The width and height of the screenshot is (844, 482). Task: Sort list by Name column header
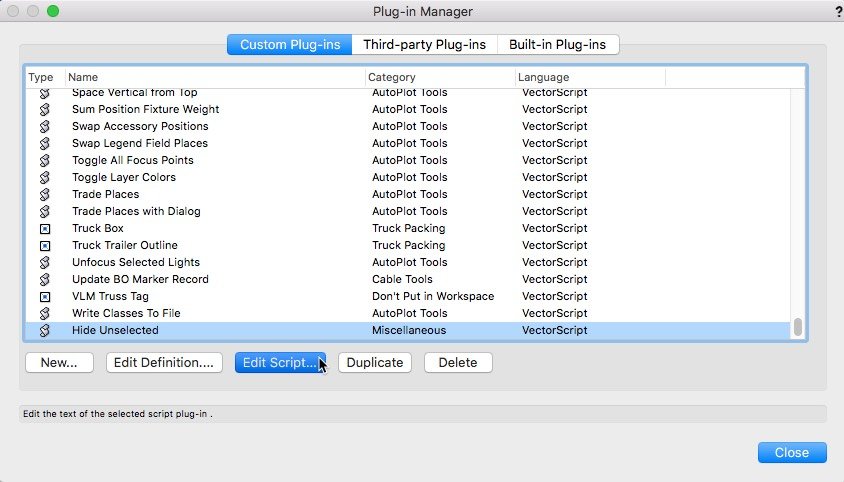(215, 77)
